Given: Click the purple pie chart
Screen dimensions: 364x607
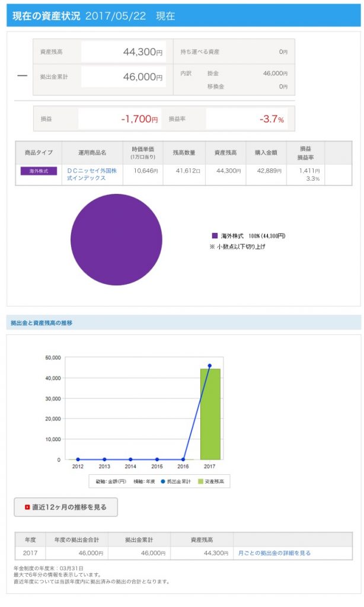Looking at the screenshot, I should [x=116, y=240].
